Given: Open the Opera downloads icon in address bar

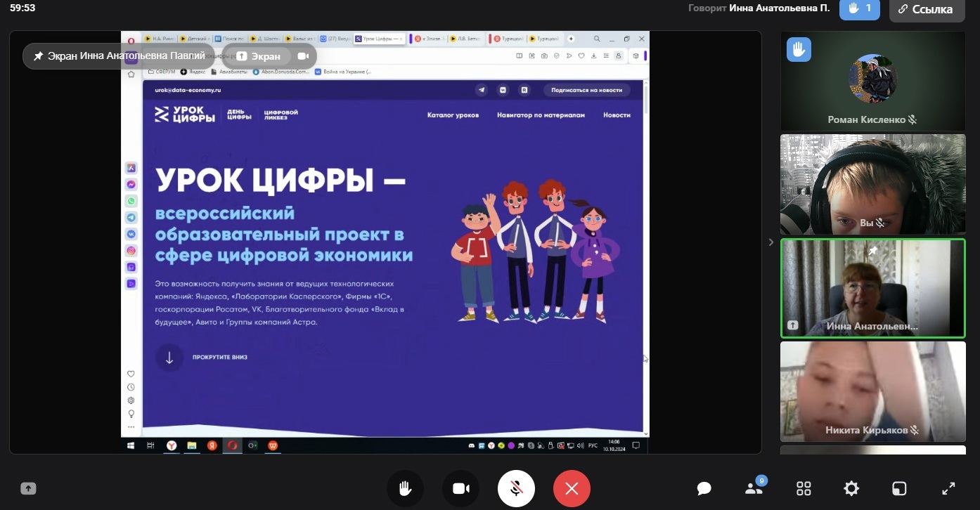Looking at the screenshot, I should (x=594, y=56).
